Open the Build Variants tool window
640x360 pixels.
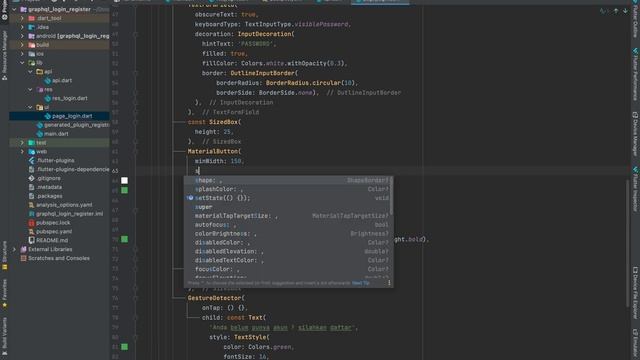click(4, 335)
